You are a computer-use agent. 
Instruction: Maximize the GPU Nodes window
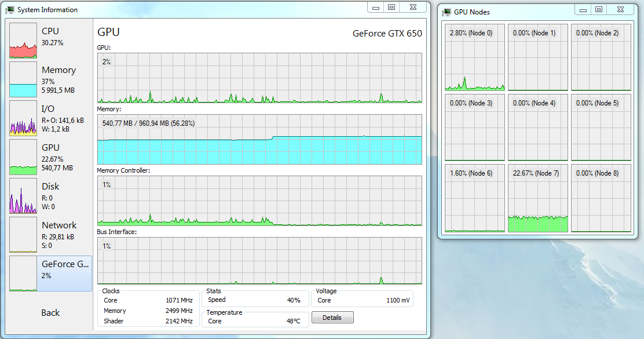(x=599, y=10)
